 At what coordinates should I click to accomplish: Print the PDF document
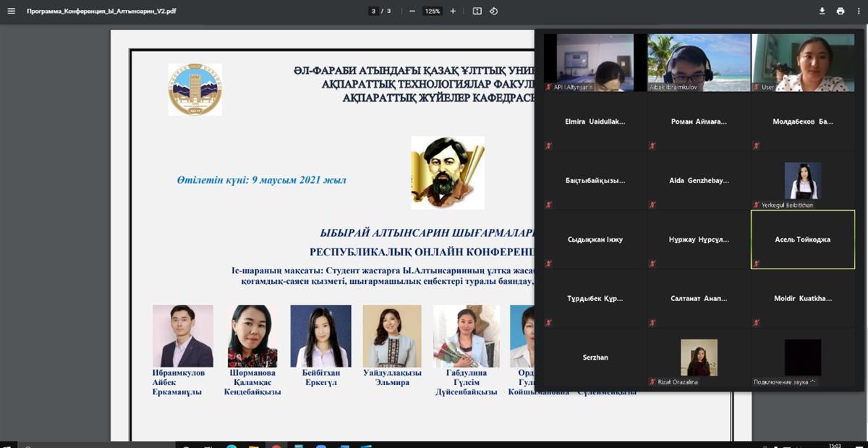click(841, 11)
